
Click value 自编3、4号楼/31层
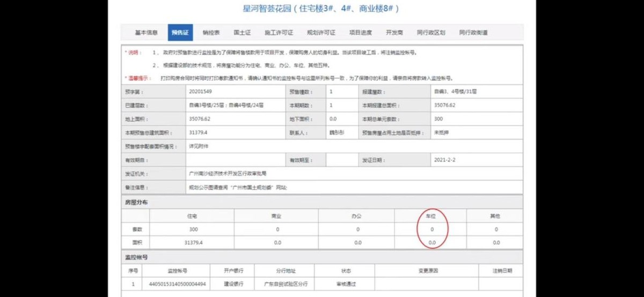click(455, 92)
